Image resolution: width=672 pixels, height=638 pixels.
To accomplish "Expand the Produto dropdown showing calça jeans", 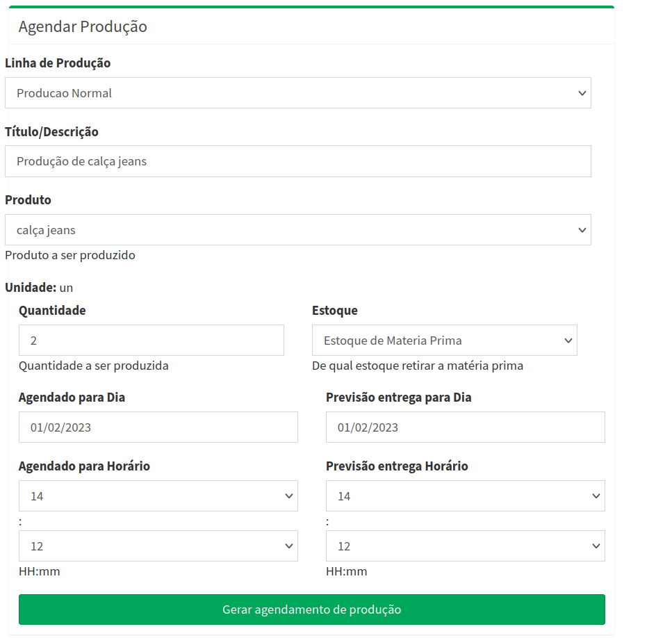I will pos(297,230).
